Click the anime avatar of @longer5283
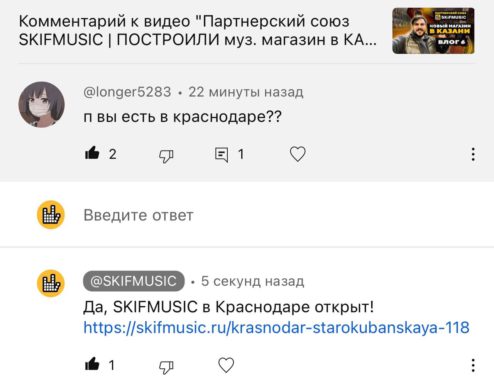 pos(41,105)
